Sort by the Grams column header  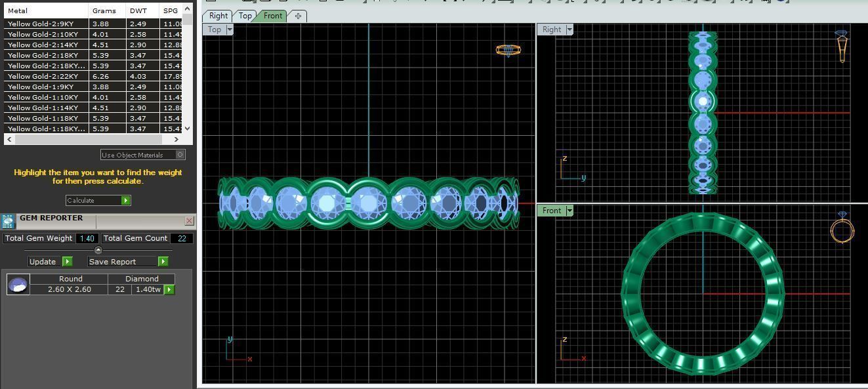pyautogui.click(x=107, y=10)
